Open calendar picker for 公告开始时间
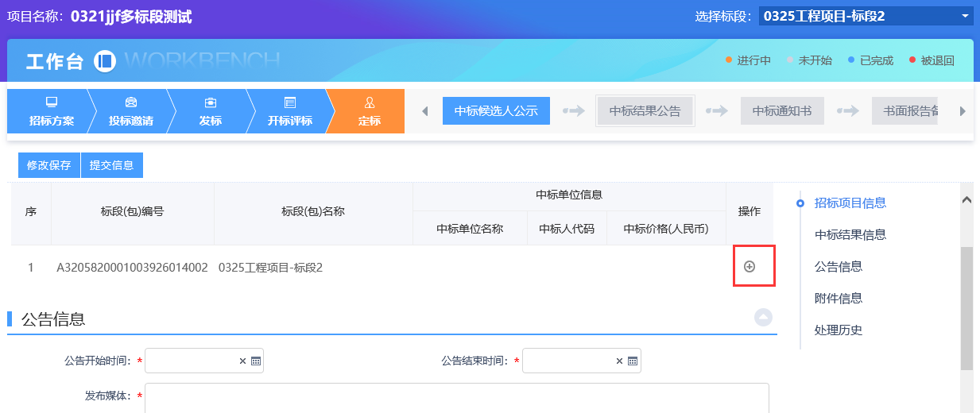 [x=256, y=361]
